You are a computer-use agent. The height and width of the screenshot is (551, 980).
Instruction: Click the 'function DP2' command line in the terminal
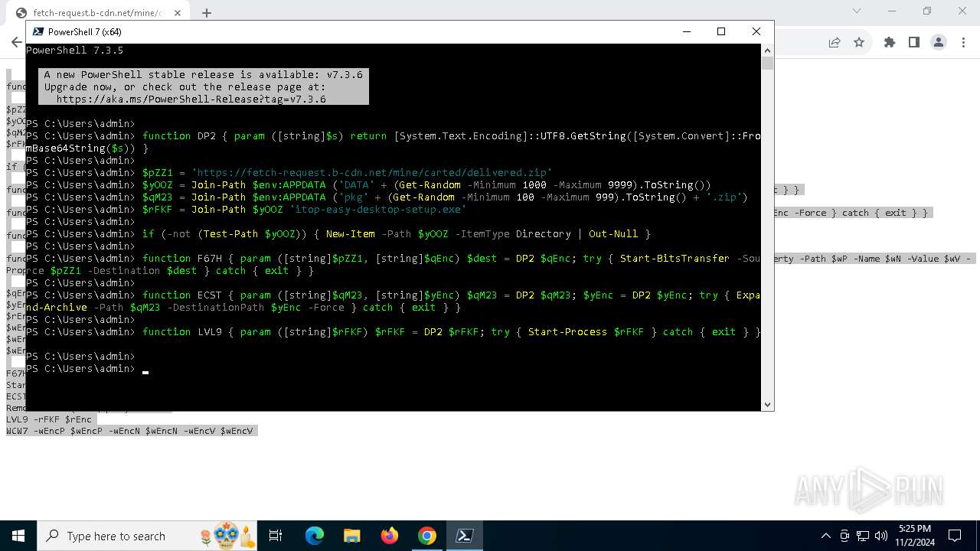click(394, 142)
